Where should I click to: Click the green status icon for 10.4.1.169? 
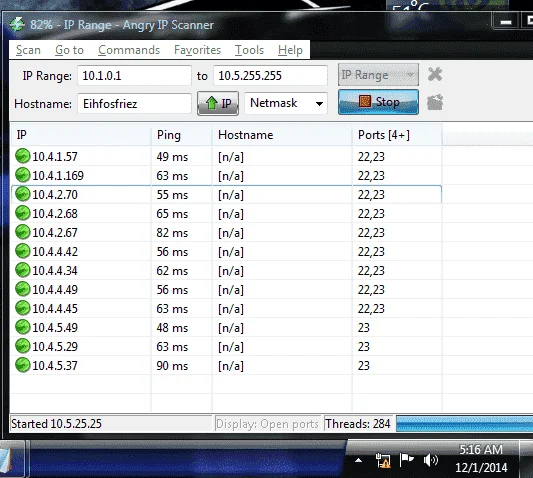click(x=23, y=175)
